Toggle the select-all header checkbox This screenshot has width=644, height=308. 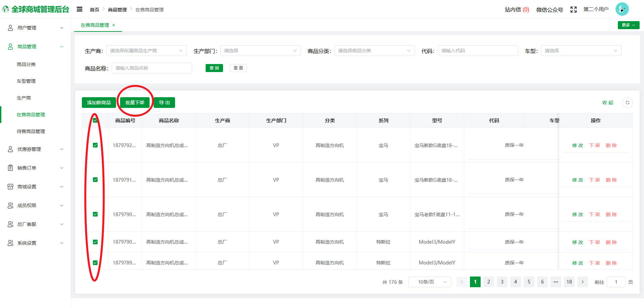[95, 120]
